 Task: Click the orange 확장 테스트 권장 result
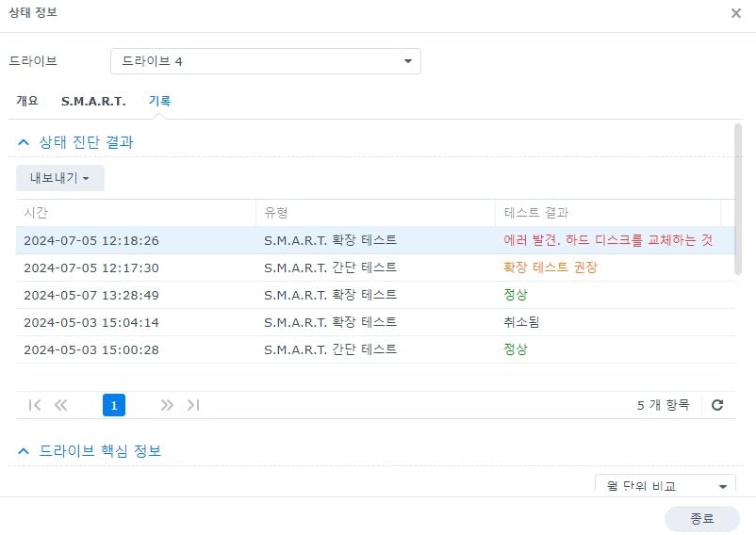click(551, 267)
